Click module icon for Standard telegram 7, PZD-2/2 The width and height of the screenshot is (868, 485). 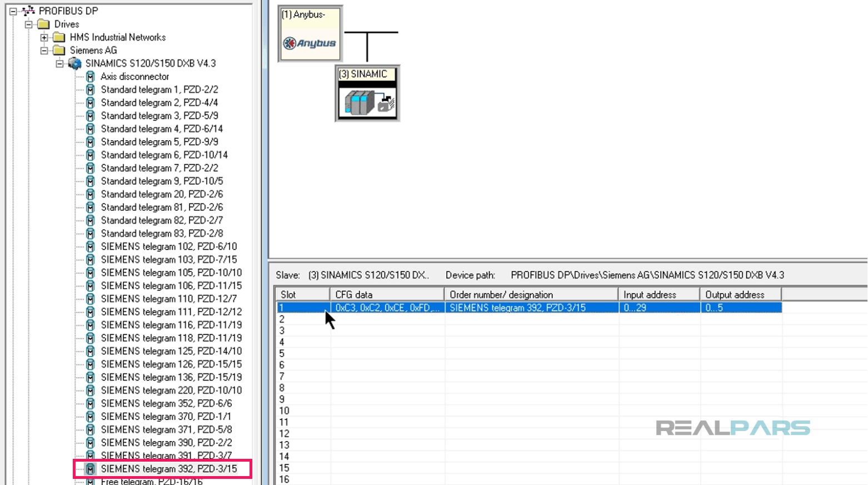pos(91,168)
